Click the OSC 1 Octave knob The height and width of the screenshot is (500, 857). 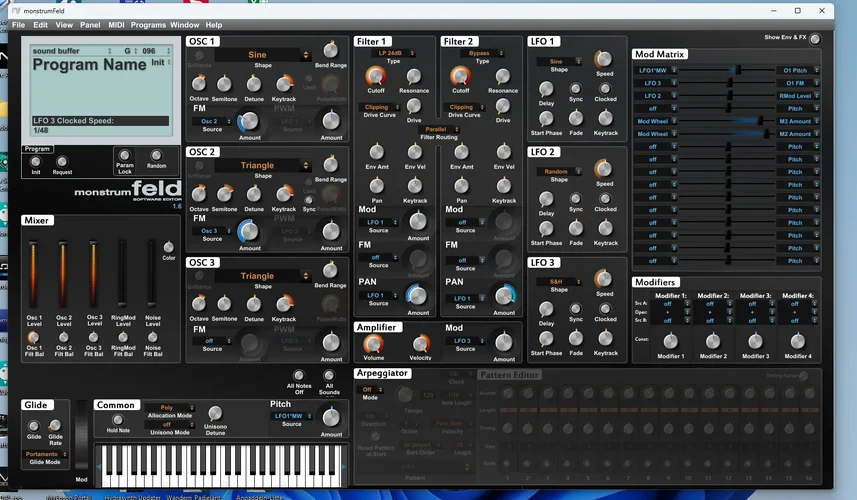click(x=200, y=84)
